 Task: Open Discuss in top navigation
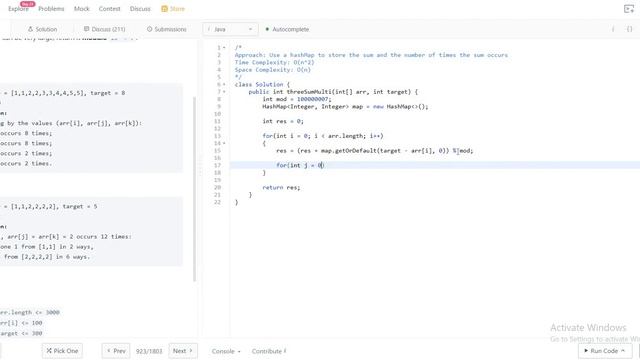(140, 9)
